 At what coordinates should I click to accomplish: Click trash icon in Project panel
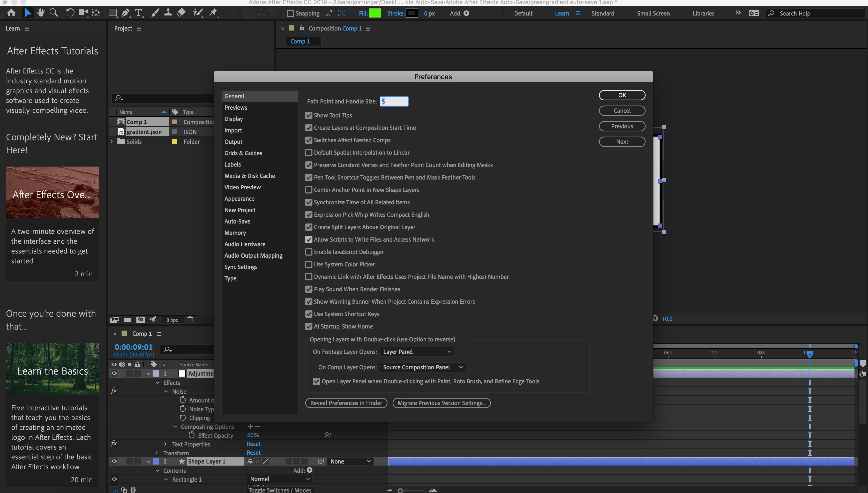(190, 319)
